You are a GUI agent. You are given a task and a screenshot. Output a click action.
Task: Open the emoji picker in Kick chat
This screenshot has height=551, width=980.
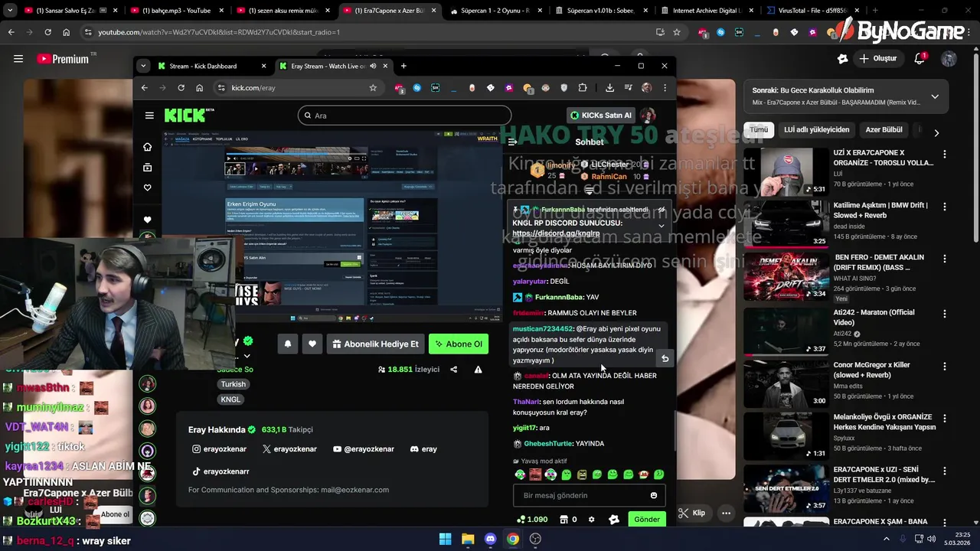pos(653,496)
